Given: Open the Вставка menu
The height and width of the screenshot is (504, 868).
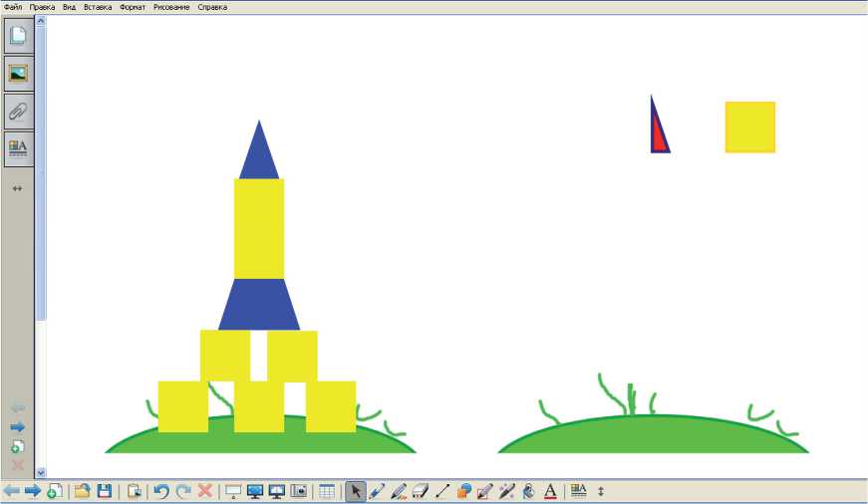Looking at the screenshot, I should 100,7.
